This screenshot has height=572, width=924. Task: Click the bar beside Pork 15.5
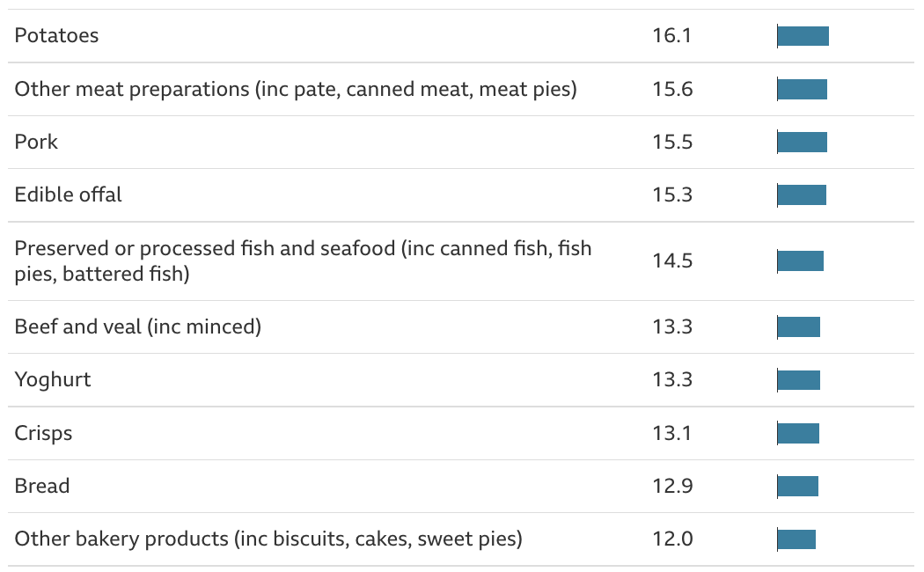pyautogui.click(x=802, y=142)
